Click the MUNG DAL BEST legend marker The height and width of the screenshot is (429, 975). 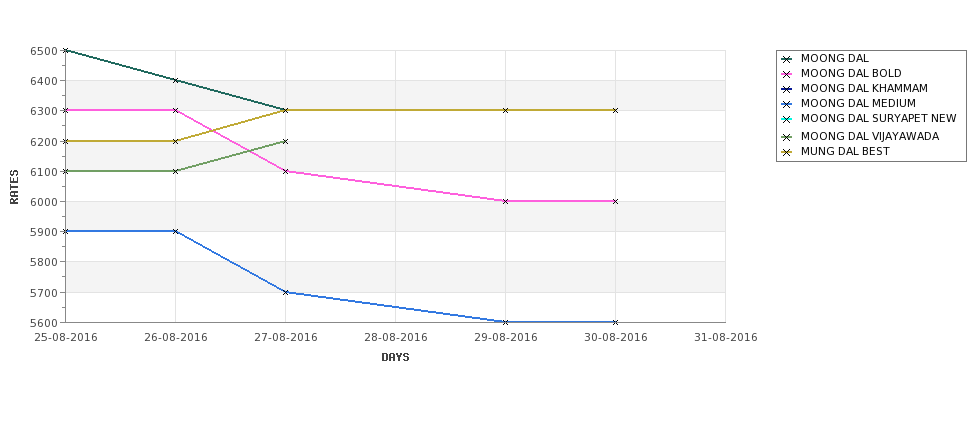point(787,152)
